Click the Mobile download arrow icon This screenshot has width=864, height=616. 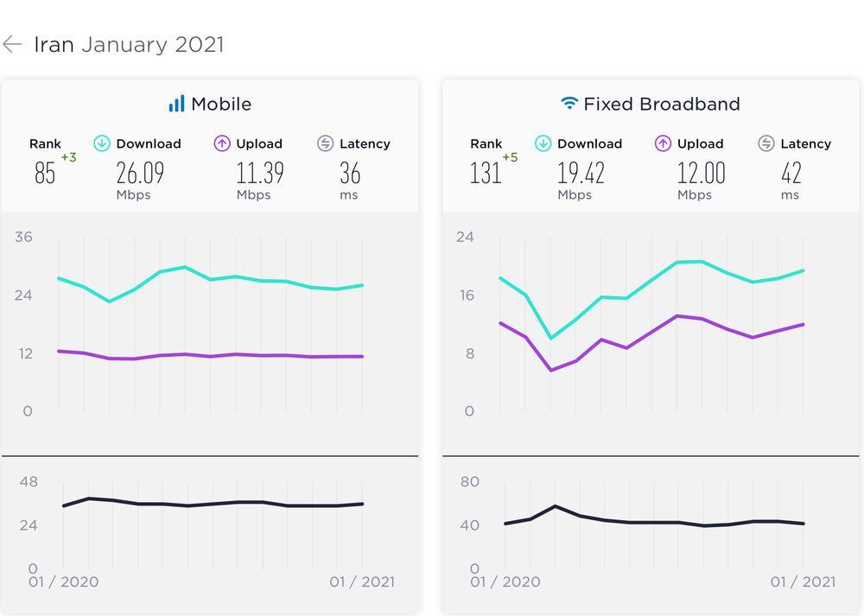102,143
